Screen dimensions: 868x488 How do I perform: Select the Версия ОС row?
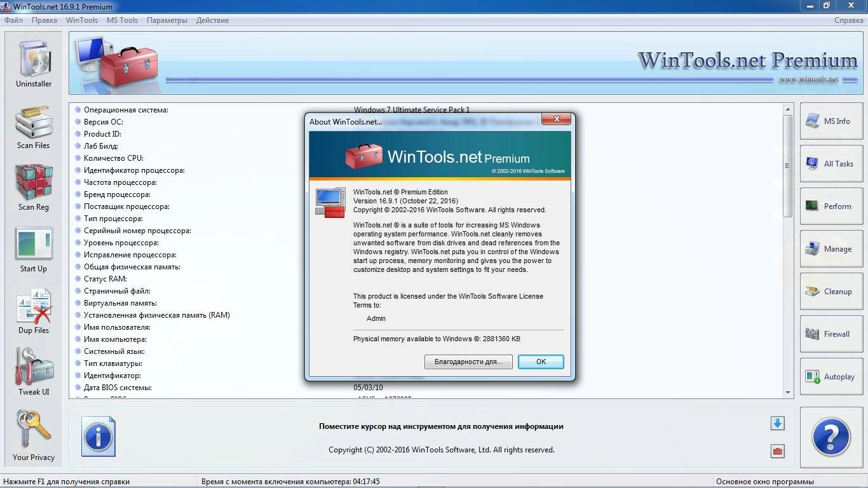tap(427, 122)
